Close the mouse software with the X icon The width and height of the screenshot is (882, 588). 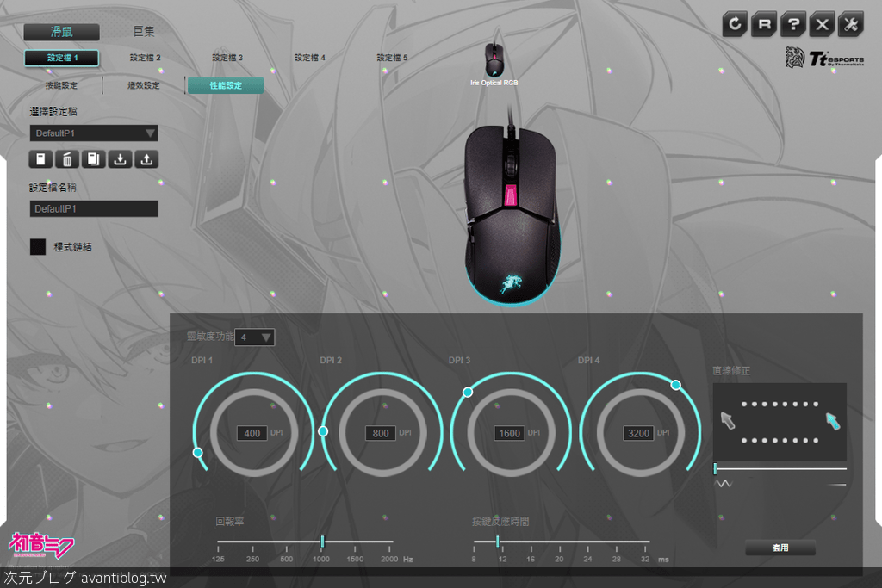coord(822,24)
